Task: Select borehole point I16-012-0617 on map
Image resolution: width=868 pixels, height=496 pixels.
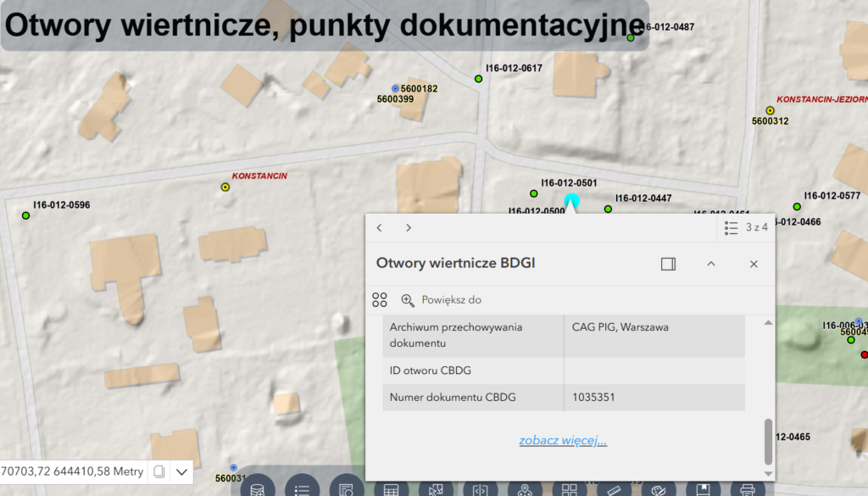Action: (479, 79)
